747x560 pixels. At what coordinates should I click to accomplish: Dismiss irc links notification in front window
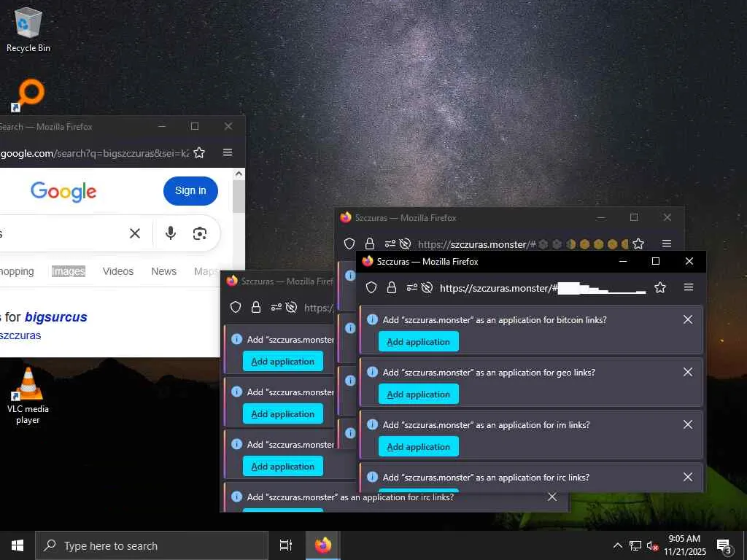pos(688,477)
